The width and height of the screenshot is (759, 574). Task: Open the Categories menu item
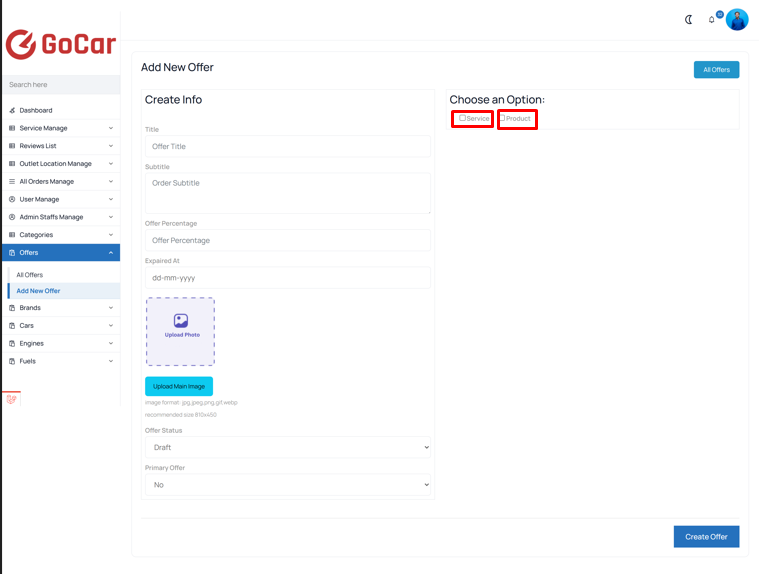click(x=61, y=235)
